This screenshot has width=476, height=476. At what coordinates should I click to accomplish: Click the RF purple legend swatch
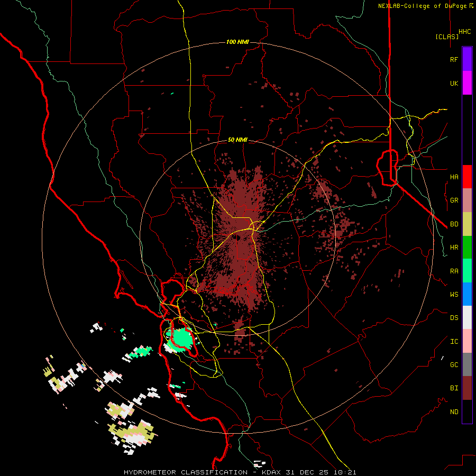tap(467, 59)
